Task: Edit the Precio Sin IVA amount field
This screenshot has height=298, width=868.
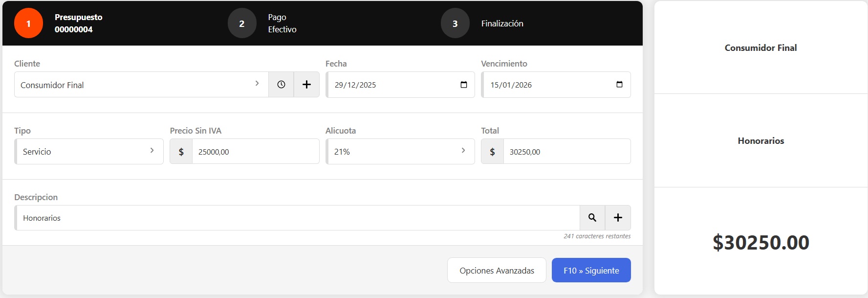Action: (255, 152)
